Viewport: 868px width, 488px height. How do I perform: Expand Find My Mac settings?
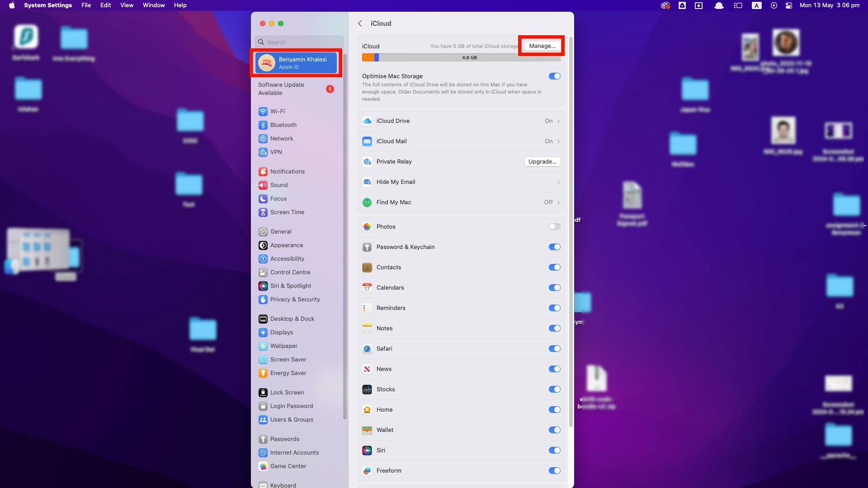point(461,202)
